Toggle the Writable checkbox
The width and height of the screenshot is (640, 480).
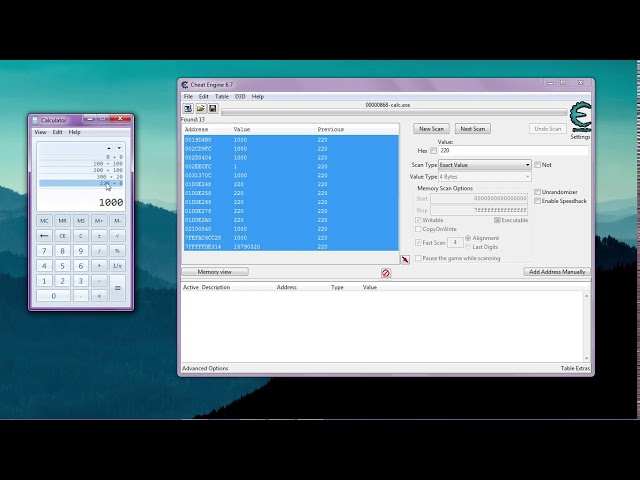[418, 220]
